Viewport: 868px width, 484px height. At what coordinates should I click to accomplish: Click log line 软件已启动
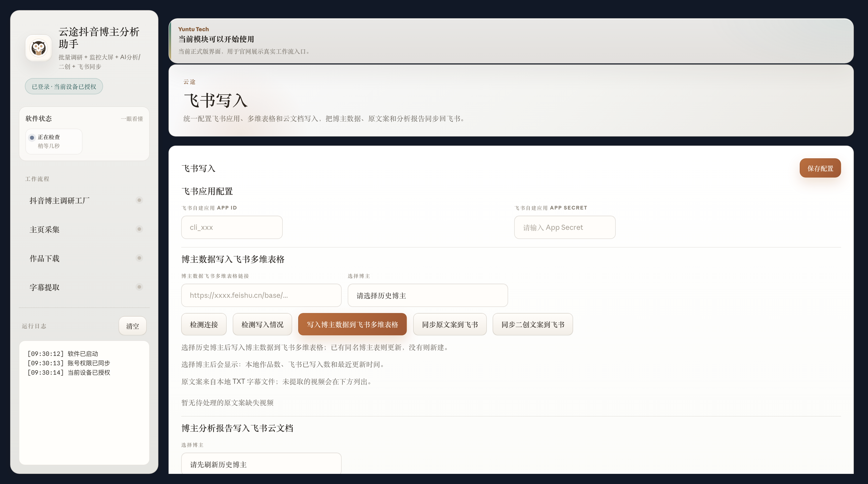[63, 354]
